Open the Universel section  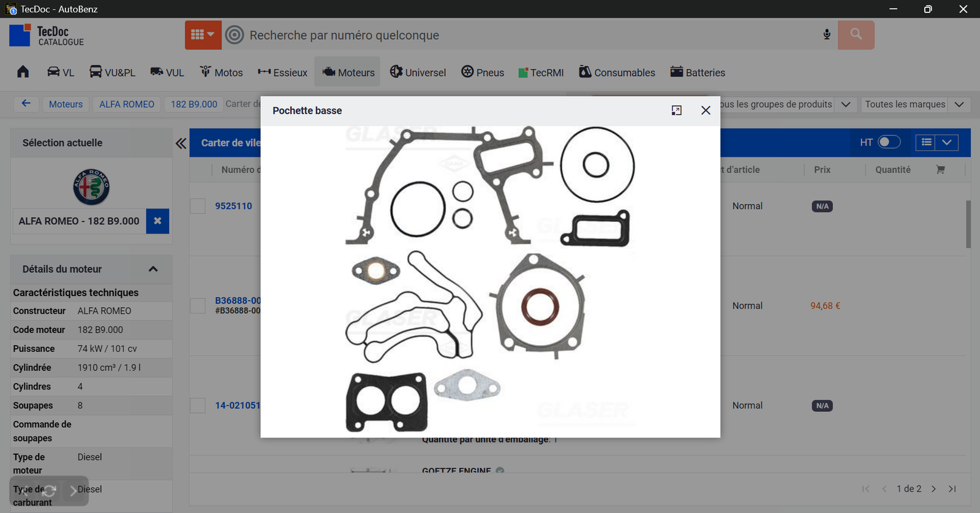[x=418, y=72]
